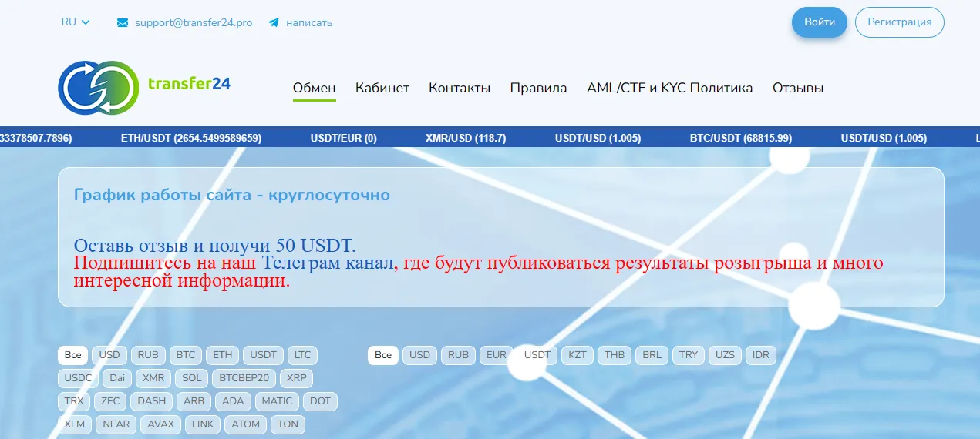Select BTCBEP20 filter tag
Image resolution: width=980 pixels, height=439 pixels.
click(x=244, y=378)
